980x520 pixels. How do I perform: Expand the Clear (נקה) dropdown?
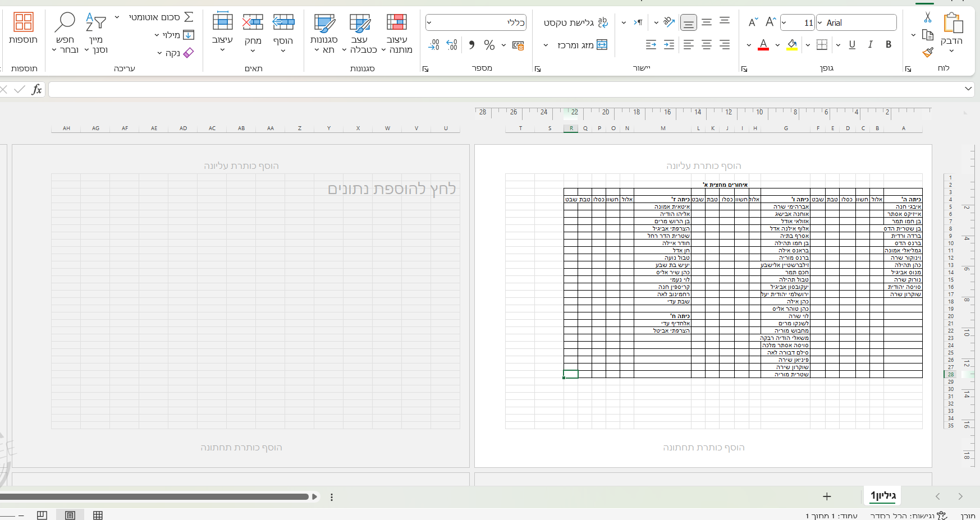tap(159, 53)
